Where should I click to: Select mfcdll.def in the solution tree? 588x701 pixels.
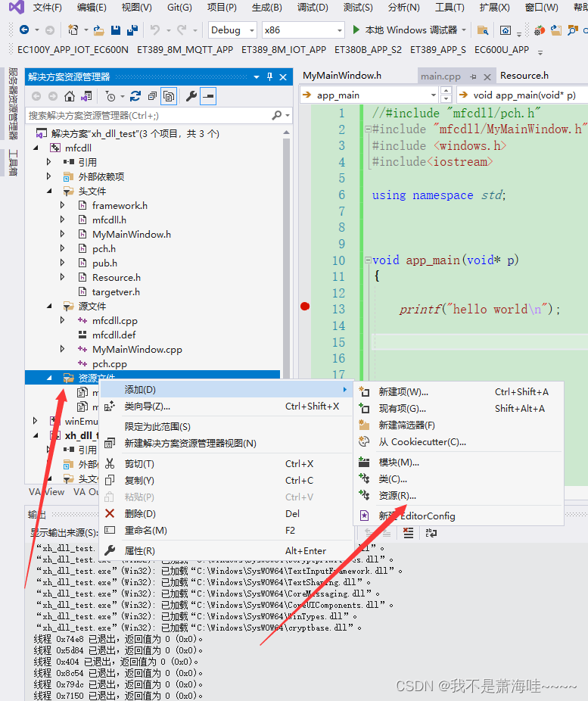(114, 335)
